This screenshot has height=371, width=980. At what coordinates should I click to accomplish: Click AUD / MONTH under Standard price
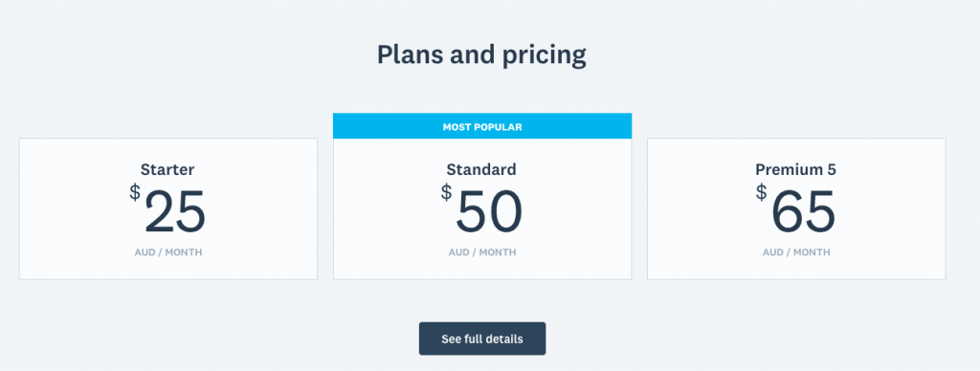482,252
